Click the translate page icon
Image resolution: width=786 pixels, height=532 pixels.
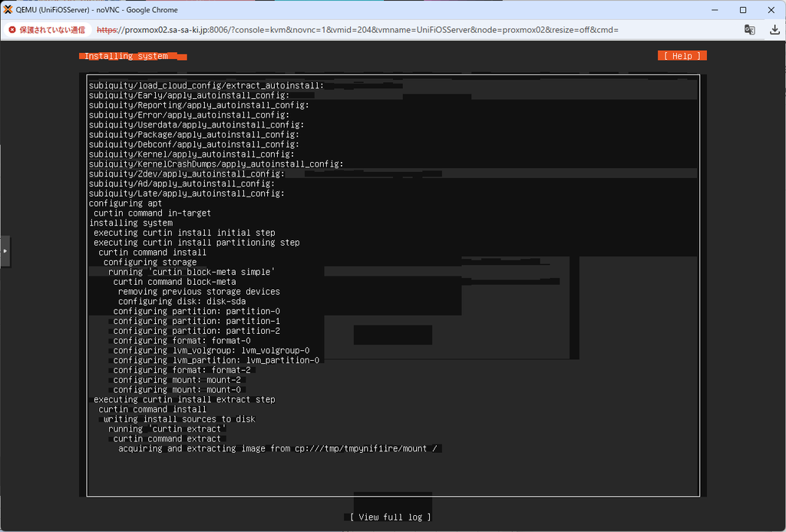pos(749,30)
